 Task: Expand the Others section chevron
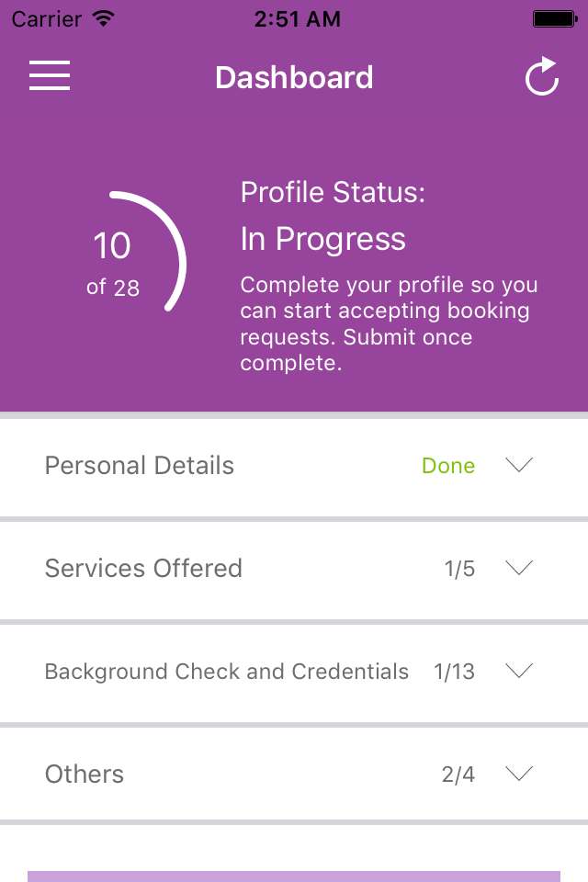(x=519, y=774)
